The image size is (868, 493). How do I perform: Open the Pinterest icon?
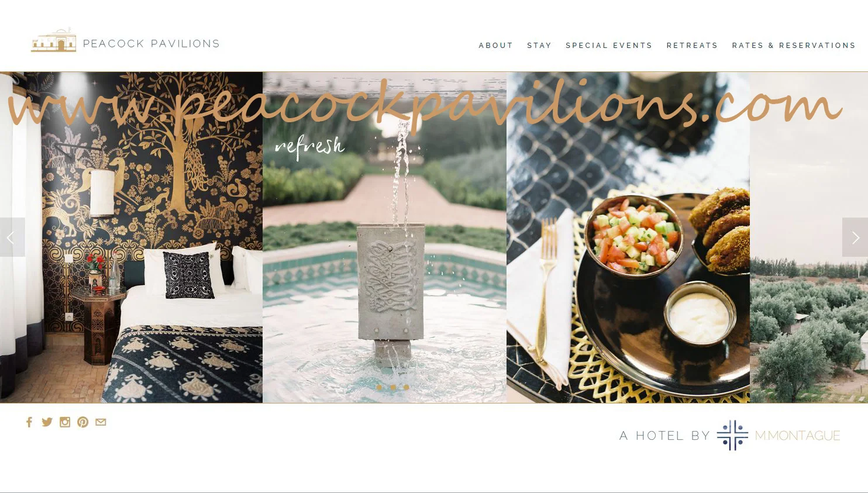[82, 422]
